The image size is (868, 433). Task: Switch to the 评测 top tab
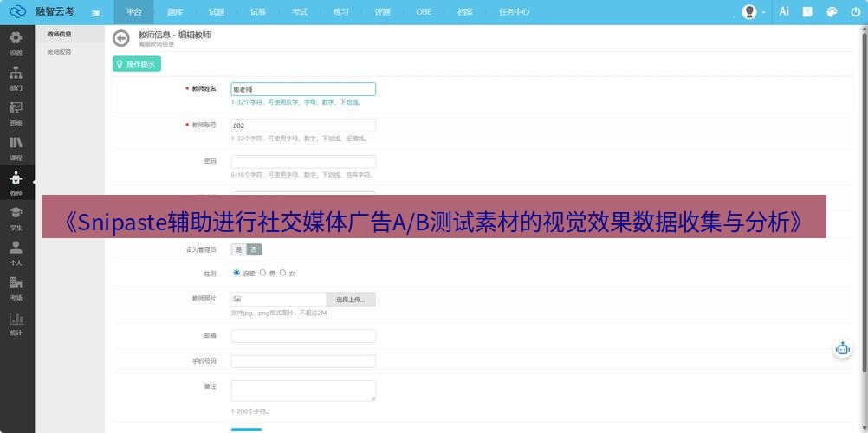click(383, 11)
